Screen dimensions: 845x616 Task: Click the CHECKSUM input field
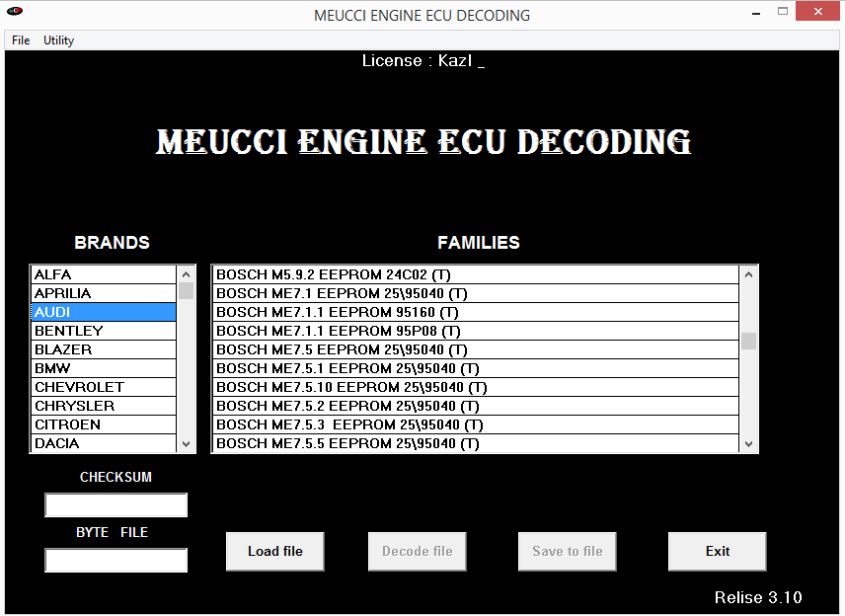tap(115, 505)
